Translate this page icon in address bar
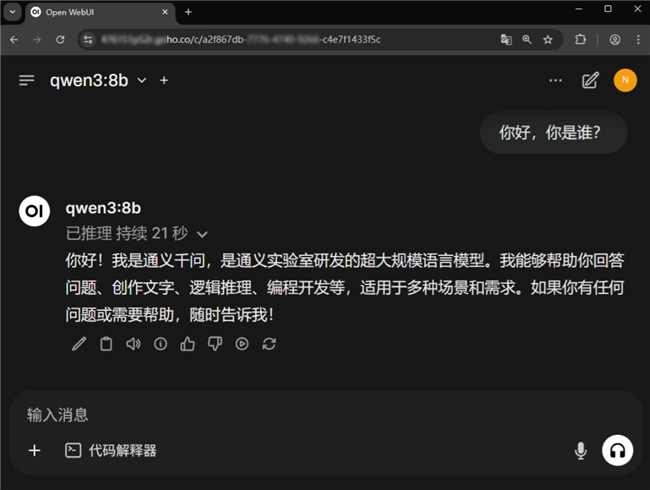 [506, 40]
